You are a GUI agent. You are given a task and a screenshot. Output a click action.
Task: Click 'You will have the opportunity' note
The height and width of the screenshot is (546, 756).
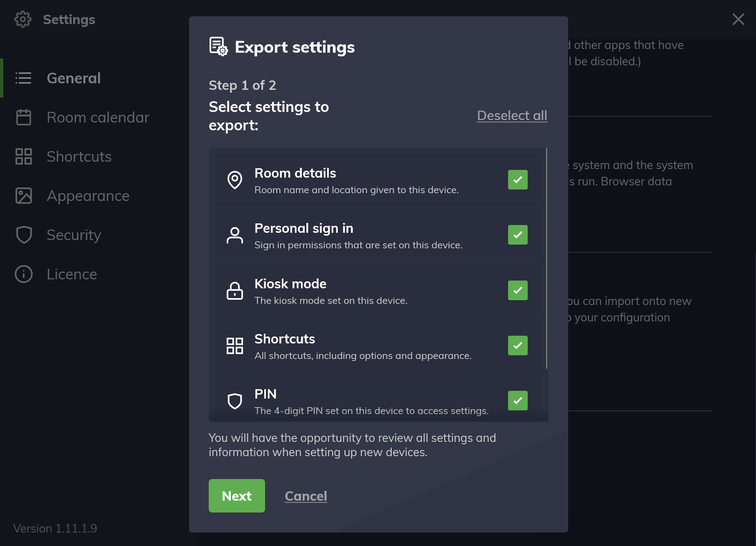tap(352, 445)
